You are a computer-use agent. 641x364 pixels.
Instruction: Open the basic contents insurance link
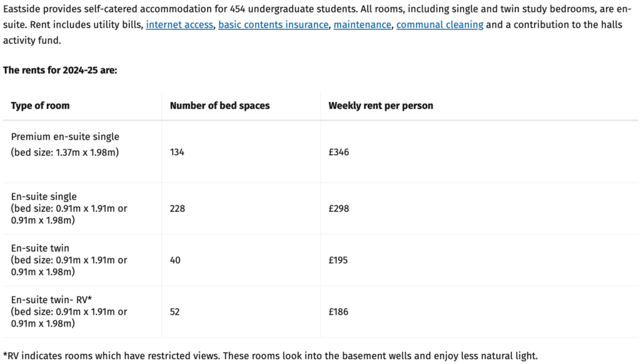coord(273,25)
